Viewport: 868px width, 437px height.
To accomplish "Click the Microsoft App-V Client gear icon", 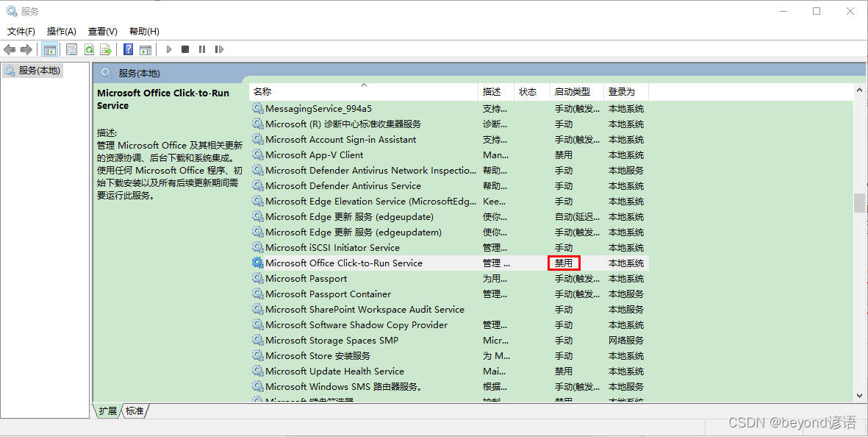I will (x=257, y=155).
